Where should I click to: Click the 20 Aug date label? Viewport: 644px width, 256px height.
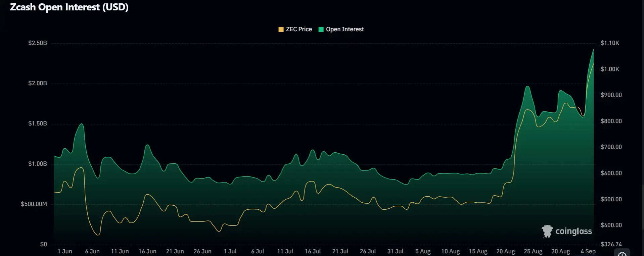point(505,251)
